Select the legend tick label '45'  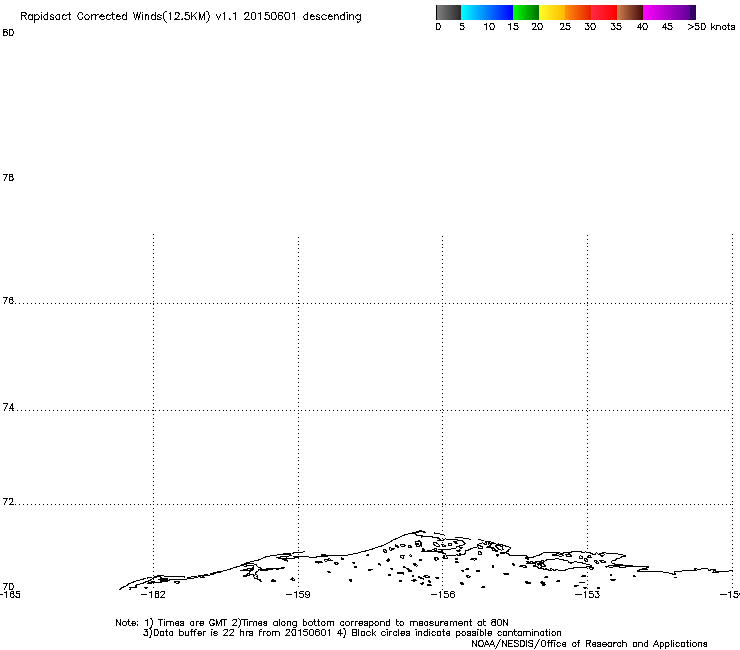pos(667,27)
